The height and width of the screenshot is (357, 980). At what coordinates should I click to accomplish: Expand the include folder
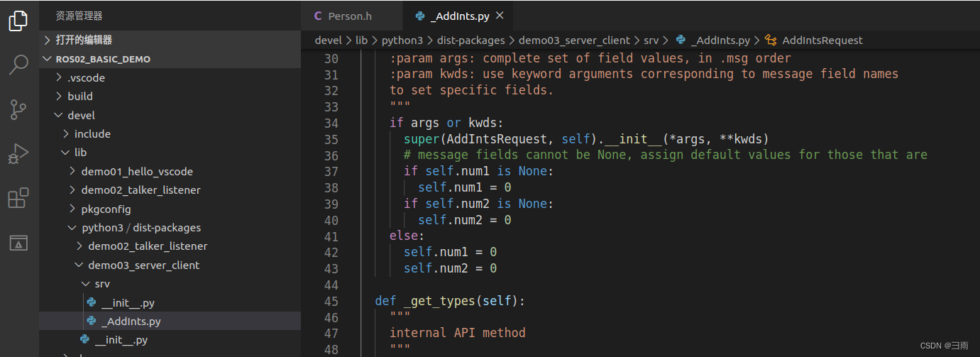click(170, 133)
